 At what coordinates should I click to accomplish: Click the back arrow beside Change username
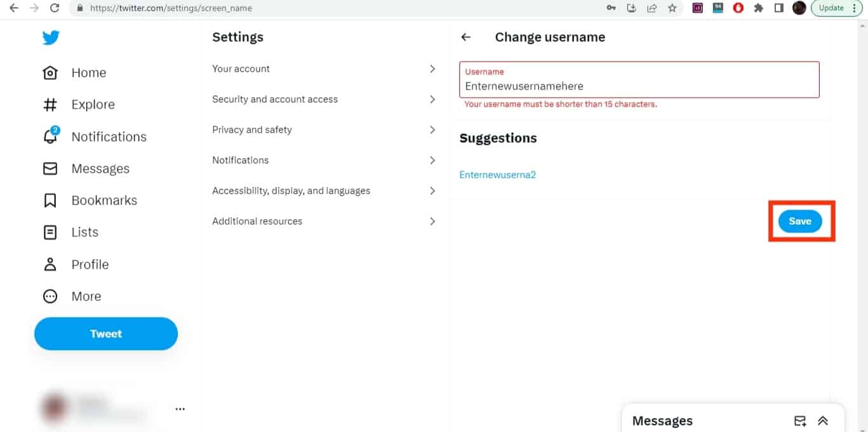point(466,37)
